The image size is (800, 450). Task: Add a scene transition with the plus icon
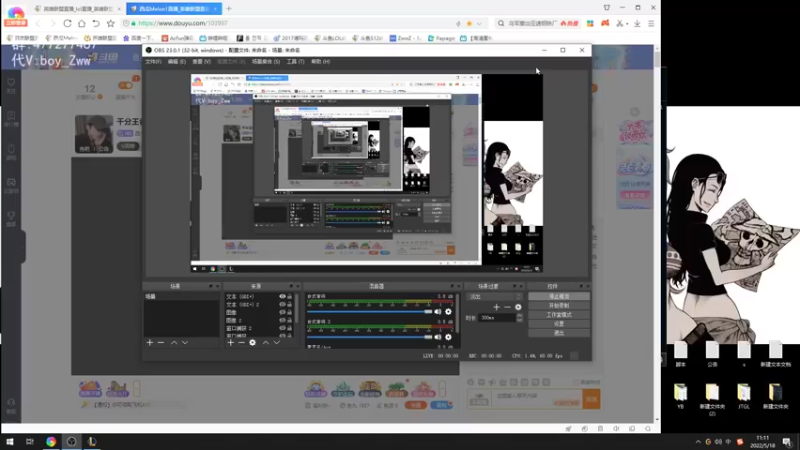[x=496, y=307]
